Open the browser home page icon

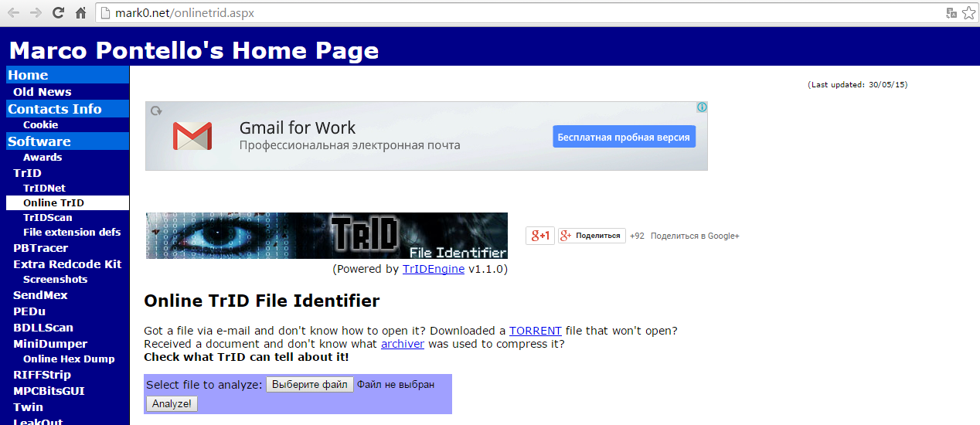(x=80, y=13)
